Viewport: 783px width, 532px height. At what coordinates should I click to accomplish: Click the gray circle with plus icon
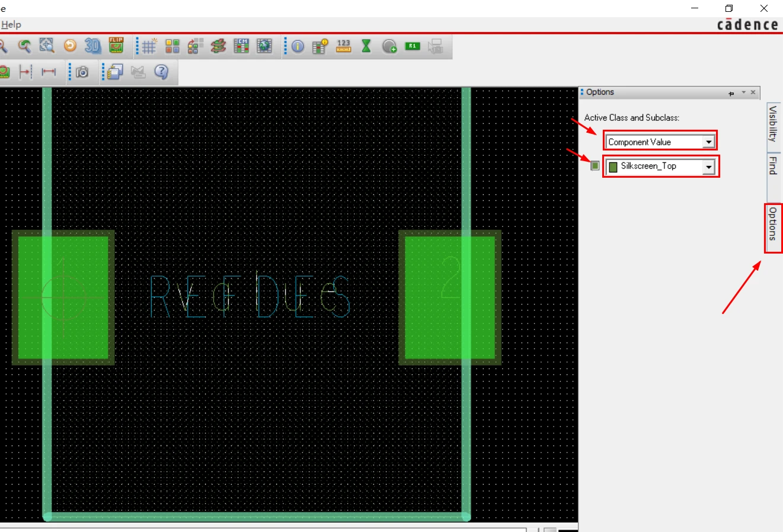coord(389,46)
